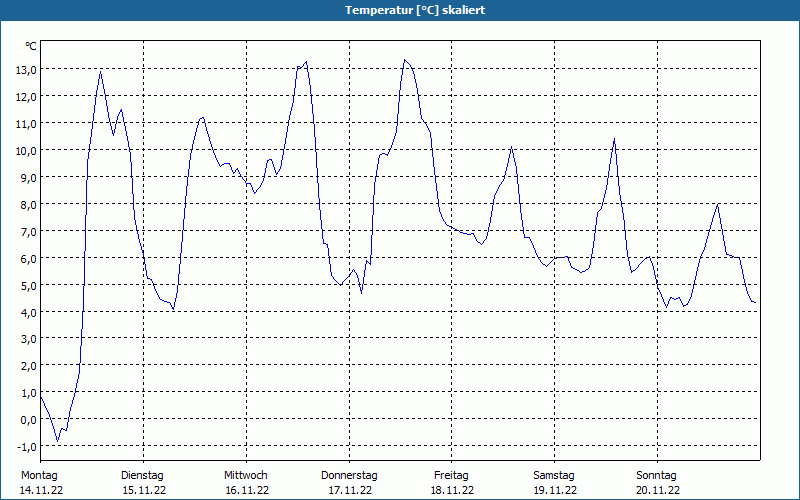Select the date '18.11.22'
The width and height of the screenshot is (800, 500).
pos(452,490)
